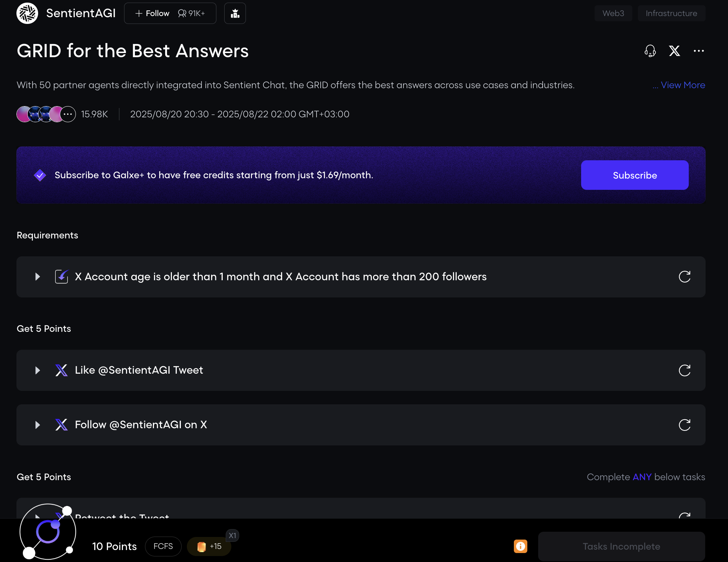728x562 pixels.
Task: Select the Infrastructure tag
Action: (671, 13)
